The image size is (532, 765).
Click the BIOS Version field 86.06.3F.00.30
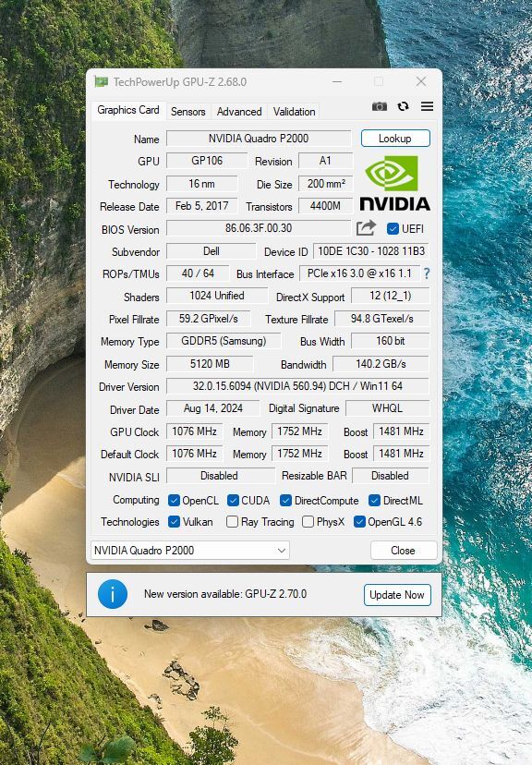click(259, 228)
